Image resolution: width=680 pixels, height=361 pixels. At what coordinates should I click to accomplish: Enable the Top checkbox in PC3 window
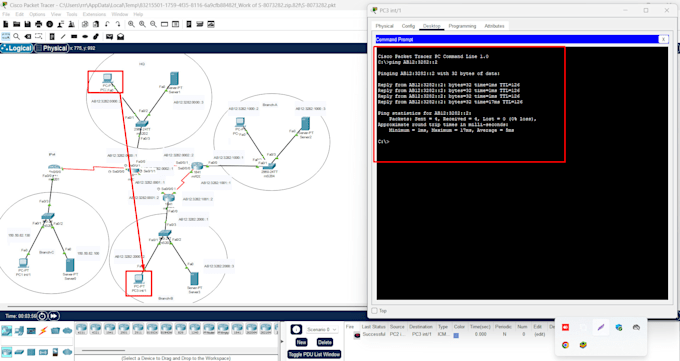pos(374,311)
